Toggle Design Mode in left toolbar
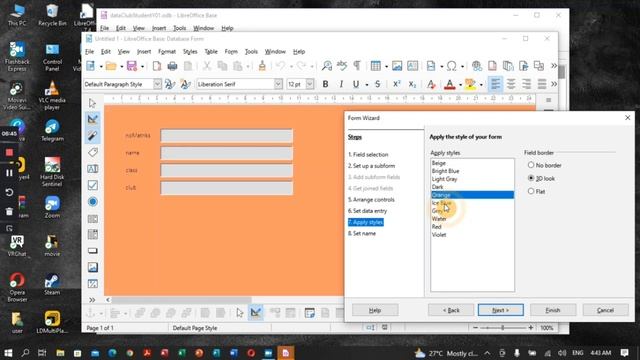 (x=93, y=119)
